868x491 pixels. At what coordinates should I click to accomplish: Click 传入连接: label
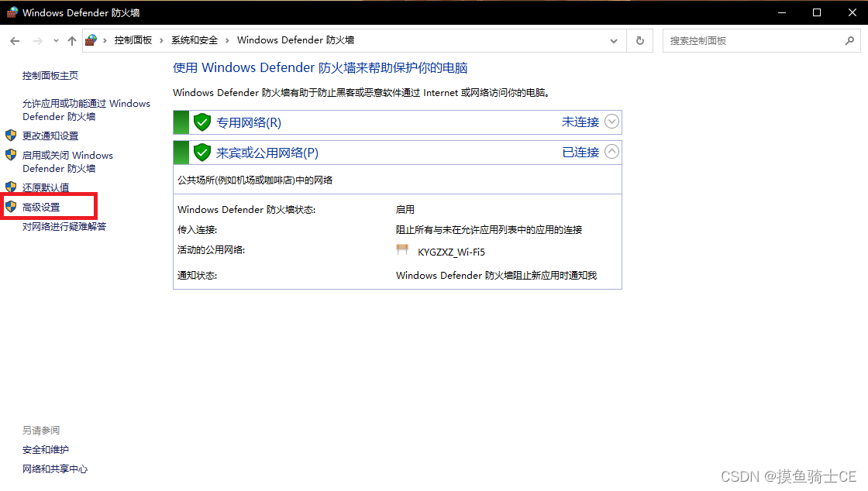click(197, 229)
